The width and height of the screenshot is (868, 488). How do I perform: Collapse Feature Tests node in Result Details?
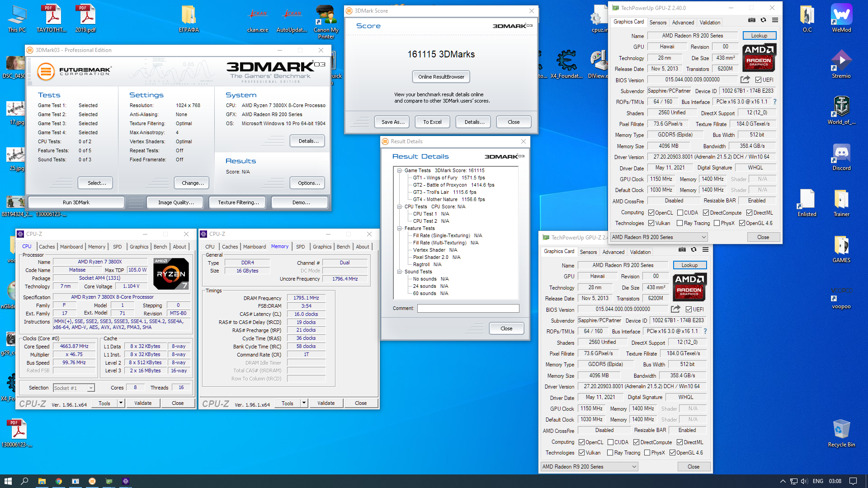[400, 229]
